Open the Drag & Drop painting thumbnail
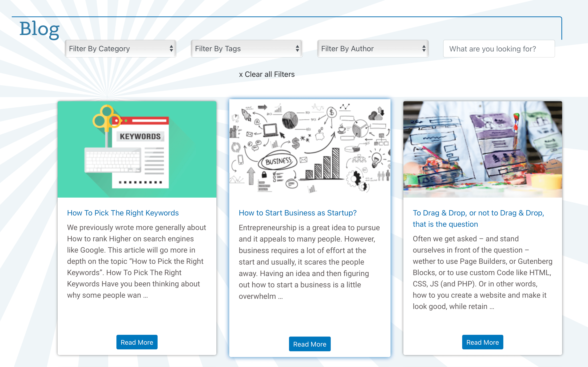 [x=483, y=149]
